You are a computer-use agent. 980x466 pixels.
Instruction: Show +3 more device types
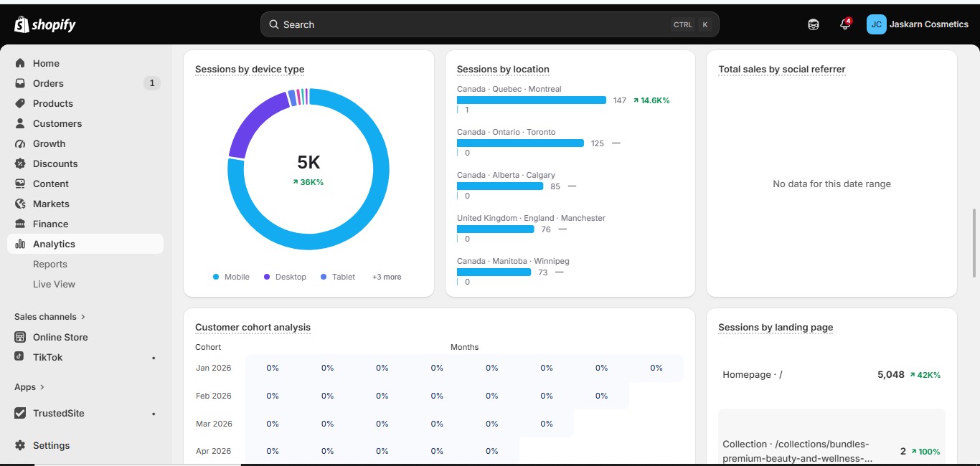coord(387,277)
